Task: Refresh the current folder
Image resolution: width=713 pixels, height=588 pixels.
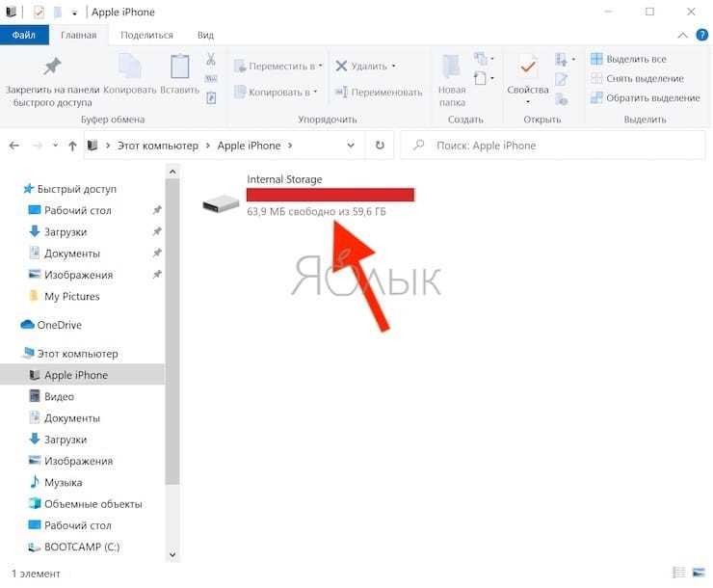Action: pyautogui.click(x=380, y=146)
